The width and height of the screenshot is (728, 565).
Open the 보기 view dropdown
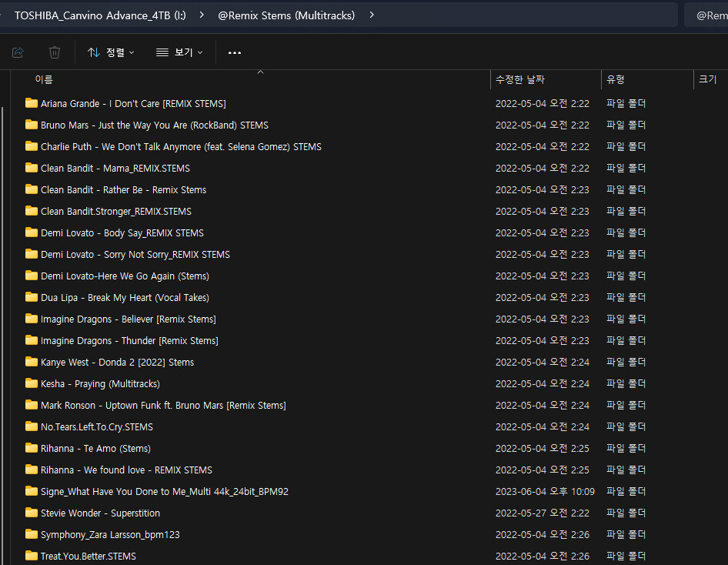[x=179, y=52]
